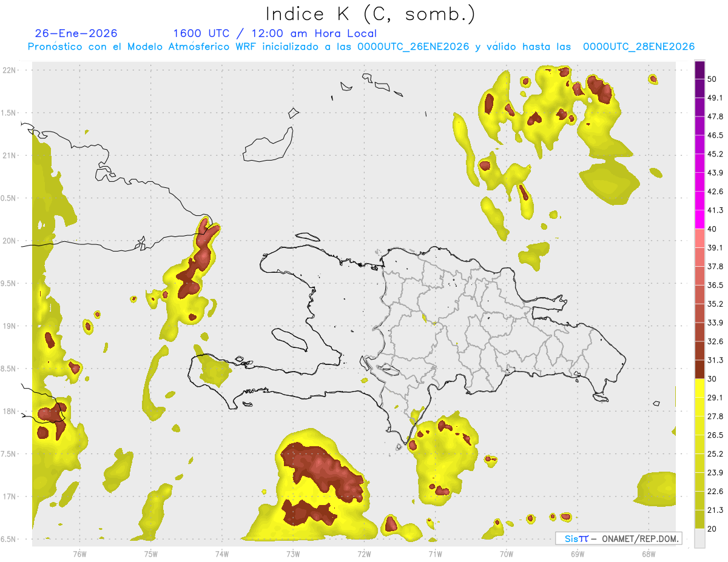Click the colorbar value "36.5"
The image size is (728, 562).
coord(715,285)
